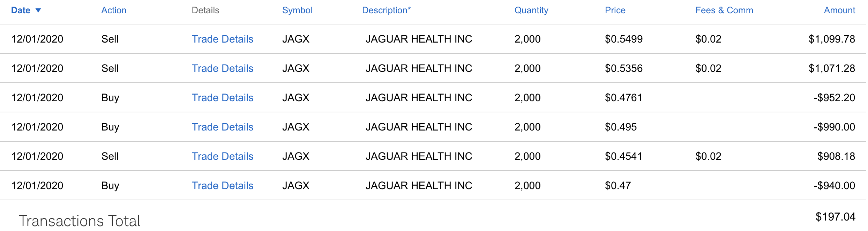Sort by Symbol column header

pos(297,10)
